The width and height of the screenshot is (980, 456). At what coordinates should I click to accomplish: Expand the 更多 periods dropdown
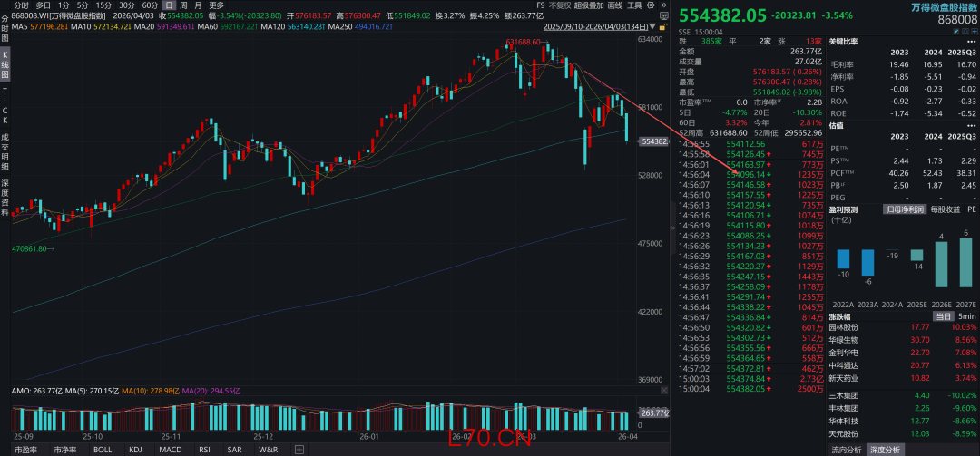point(216,5)
